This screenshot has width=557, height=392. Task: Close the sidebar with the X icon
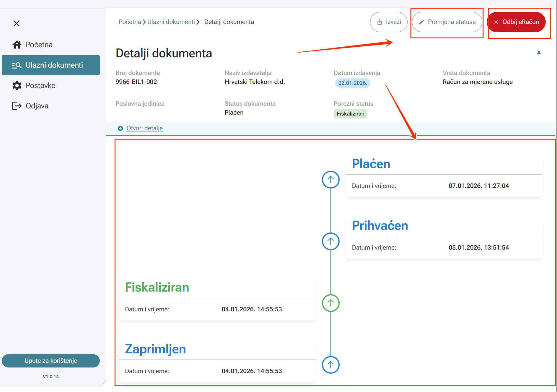(x=17, y=23)
